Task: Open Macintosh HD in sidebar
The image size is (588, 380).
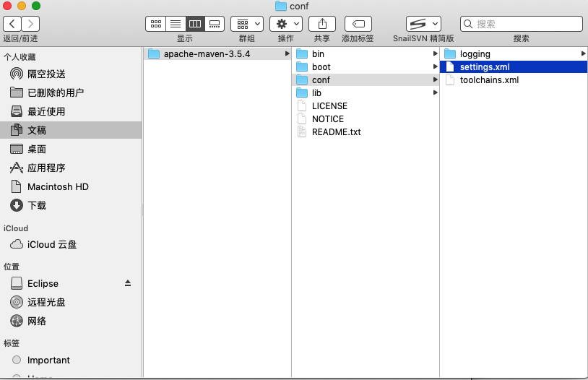Action: tap(72, 186)
